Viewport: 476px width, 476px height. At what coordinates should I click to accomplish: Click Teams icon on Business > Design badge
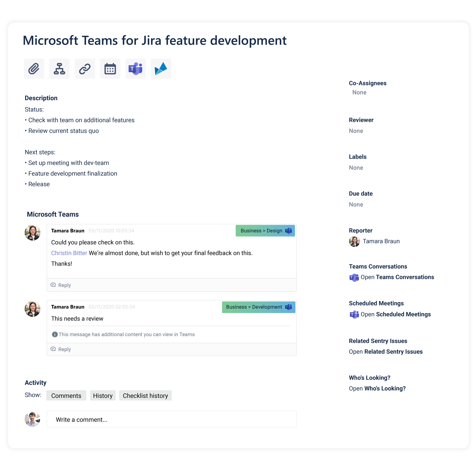(x=288, y=231)
